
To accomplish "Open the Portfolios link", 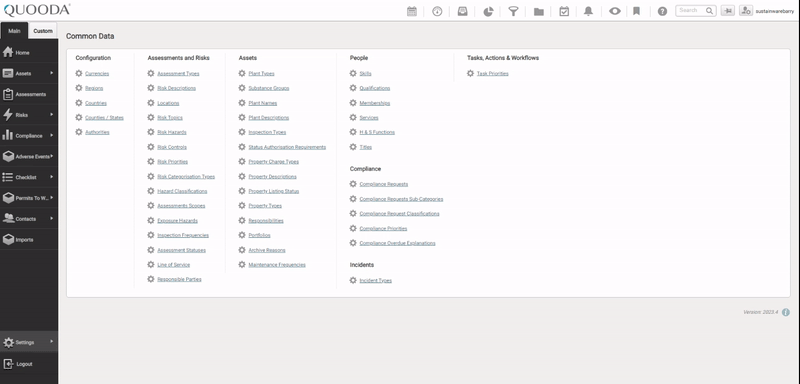I will click(259, 236).
